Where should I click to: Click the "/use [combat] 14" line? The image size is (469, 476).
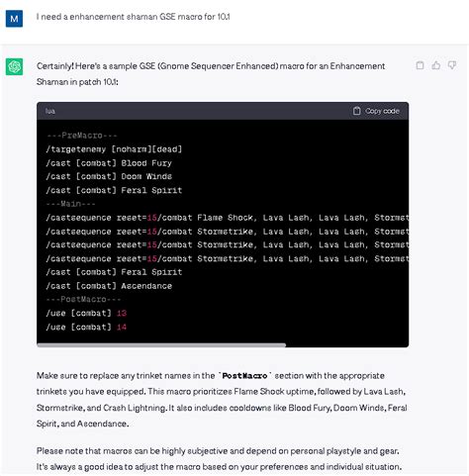pos(86,327)
